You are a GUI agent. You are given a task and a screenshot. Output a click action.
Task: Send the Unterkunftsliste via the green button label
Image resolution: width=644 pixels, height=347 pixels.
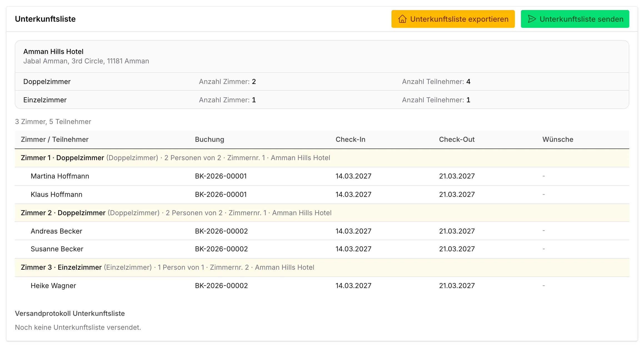click(581, 19)
